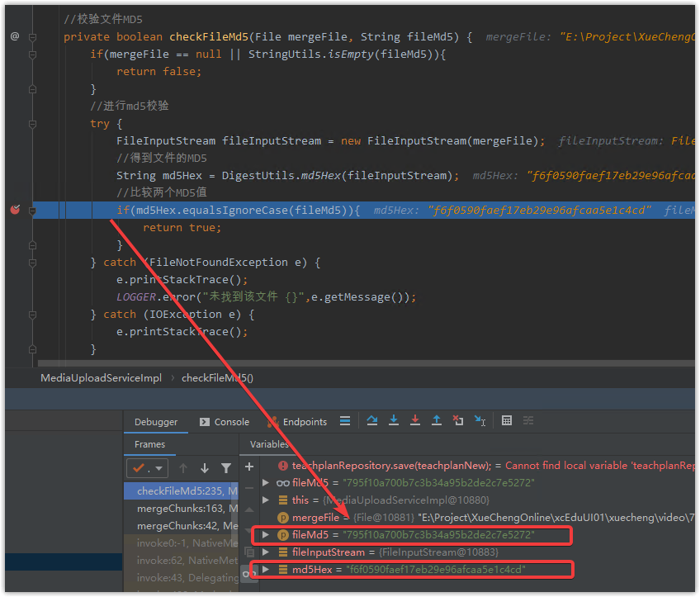Expand the md5Hex variable node

266,569
